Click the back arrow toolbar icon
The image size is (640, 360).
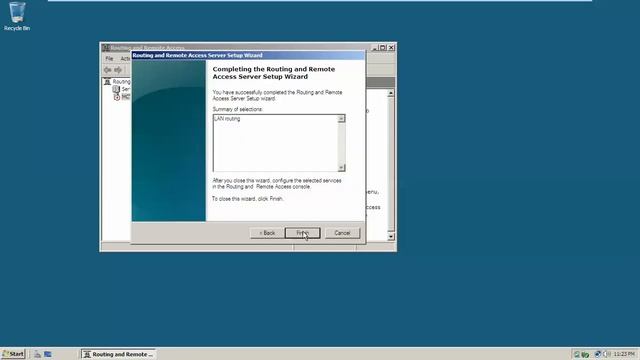pos(107,70)
